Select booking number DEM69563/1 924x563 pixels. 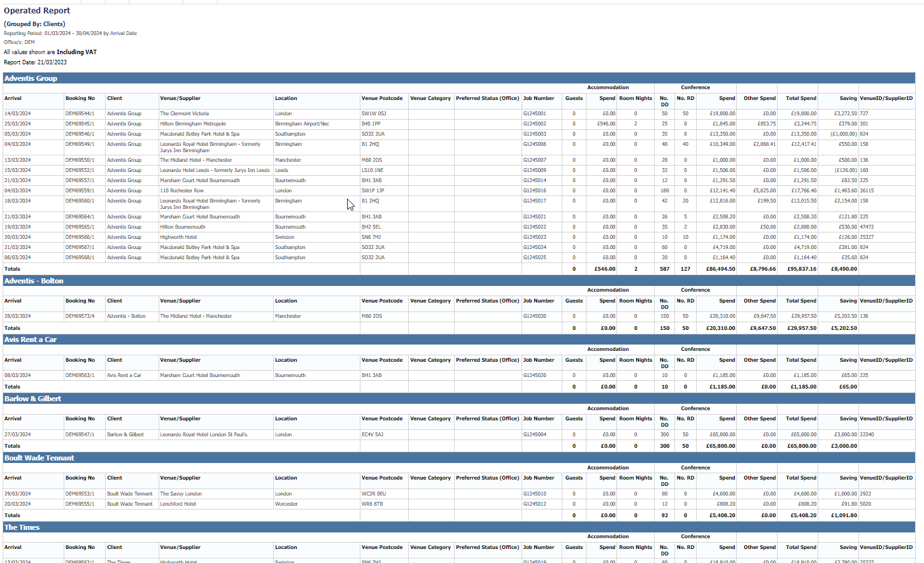tap(80, 375)
